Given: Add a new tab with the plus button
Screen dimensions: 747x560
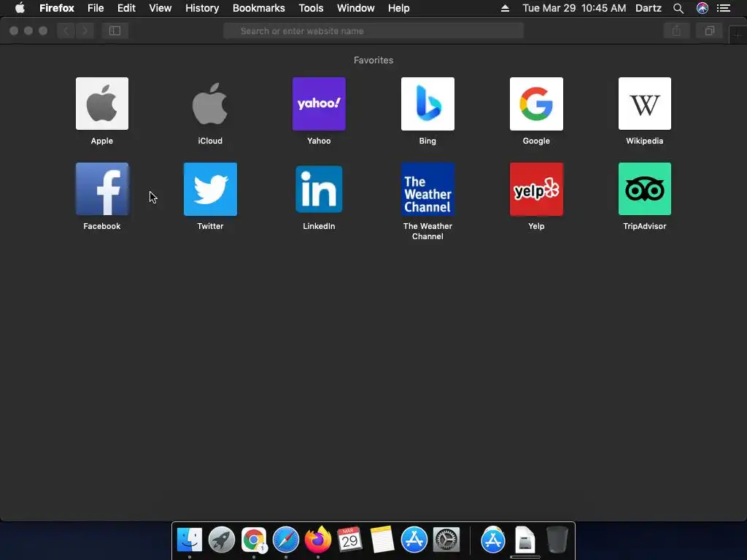Looking at the screenshot, I should (738, 35).
